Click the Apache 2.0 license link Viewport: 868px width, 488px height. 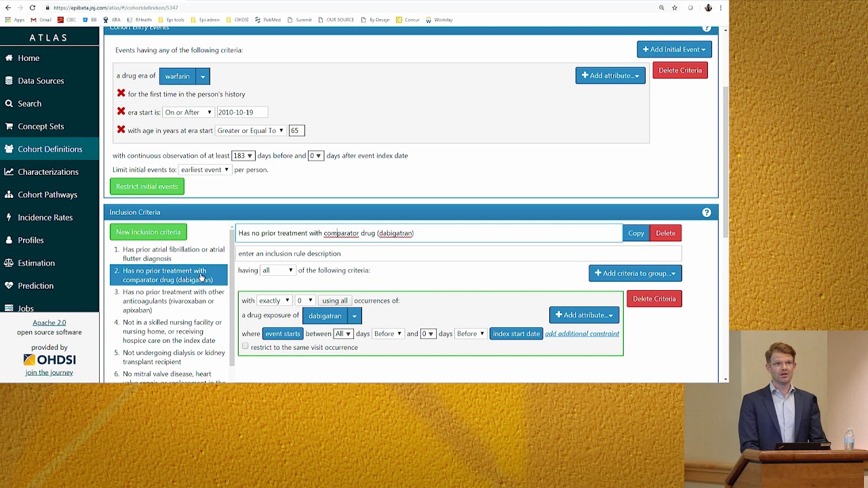click(x=49, y=323)
